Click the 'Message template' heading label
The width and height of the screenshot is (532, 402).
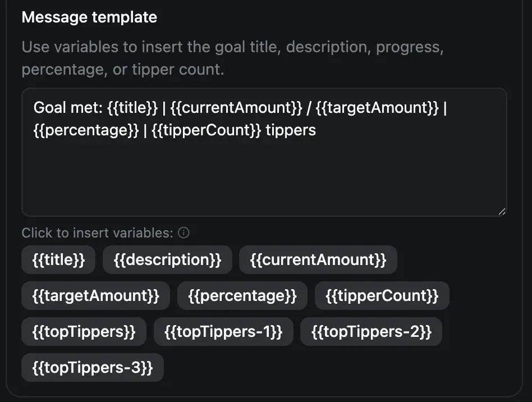(x=89, y=17)
